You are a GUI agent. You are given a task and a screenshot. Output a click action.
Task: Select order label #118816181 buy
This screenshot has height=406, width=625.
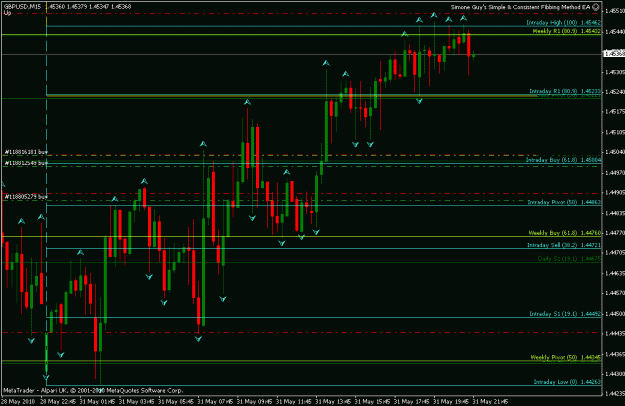(26, 152)
